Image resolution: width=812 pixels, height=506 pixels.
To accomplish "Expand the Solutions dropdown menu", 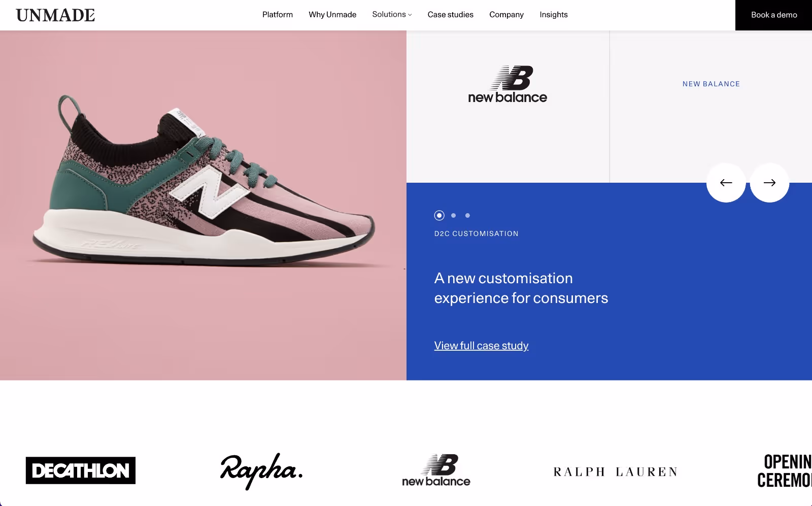I will click(x=392, y=15).
